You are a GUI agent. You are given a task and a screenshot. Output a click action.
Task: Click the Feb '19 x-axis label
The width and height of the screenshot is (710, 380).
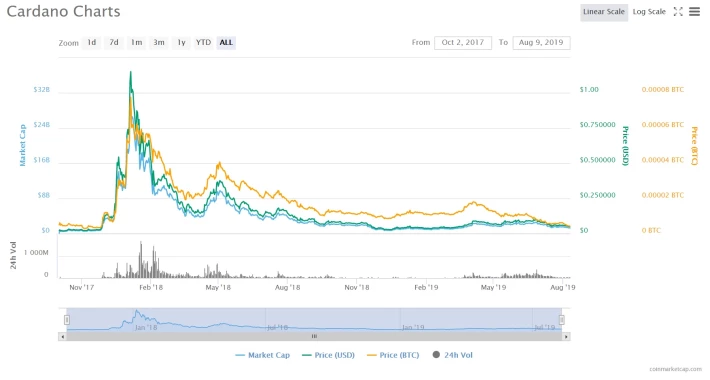426,287
